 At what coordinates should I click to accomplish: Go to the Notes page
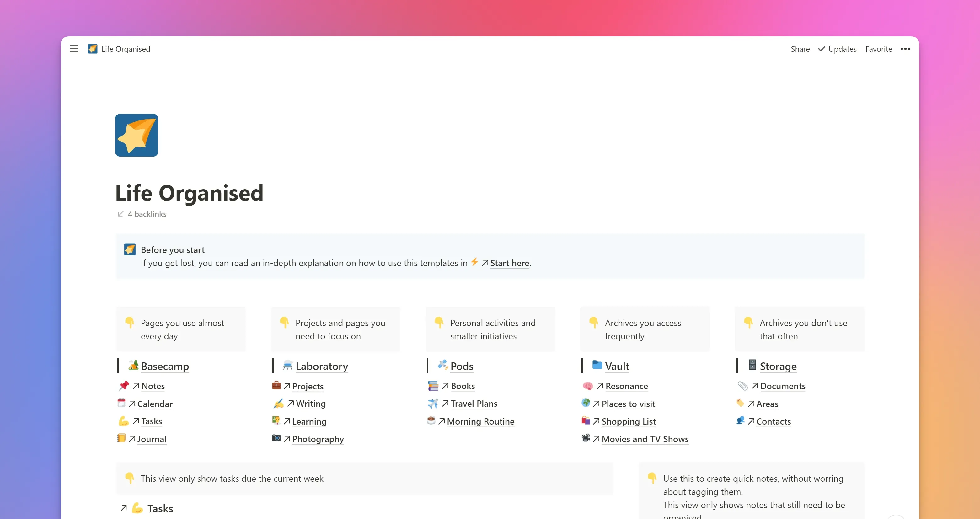pyautogui.click(x=153, y=386)
